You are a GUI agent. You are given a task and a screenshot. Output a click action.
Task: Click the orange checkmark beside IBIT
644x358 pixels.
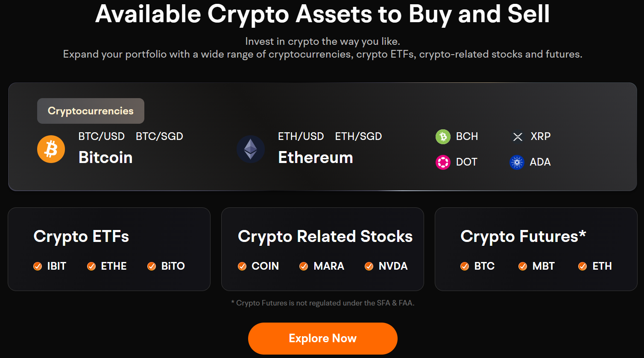pyautogui.click(x=38, y=266)
